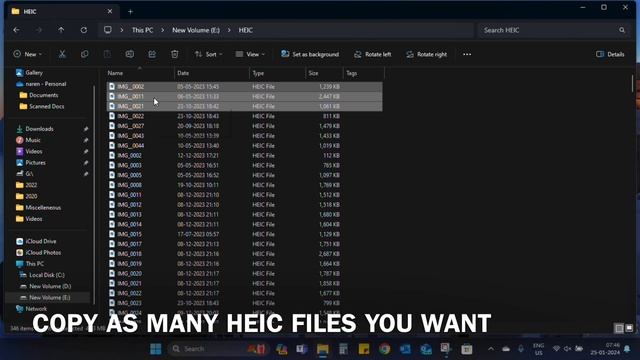This screenshot has width=640, height=360.
Task: Click Set as background button
Action: click(310, 54)
